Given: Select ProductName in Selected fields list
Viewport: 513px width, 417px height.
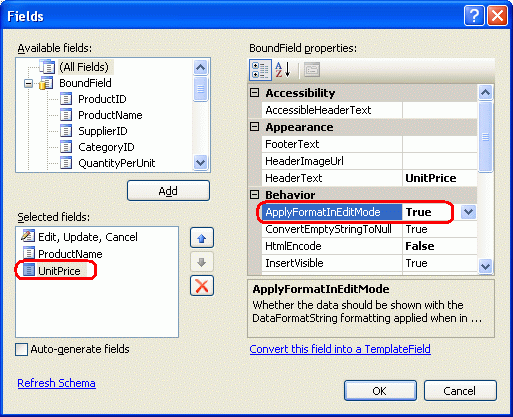Looking at the screenshot, I should tap(70, 254).
